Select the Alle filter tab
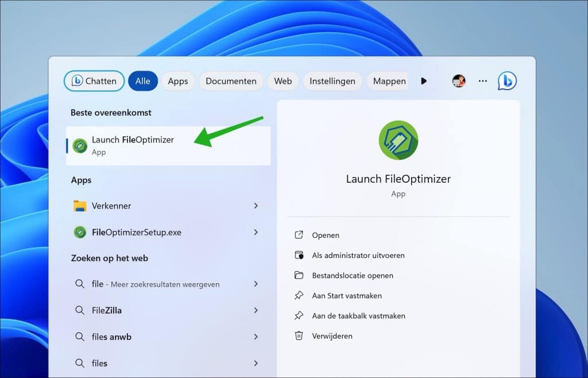The width and height of the screenshot is (588, 378). tap(143, 81)
